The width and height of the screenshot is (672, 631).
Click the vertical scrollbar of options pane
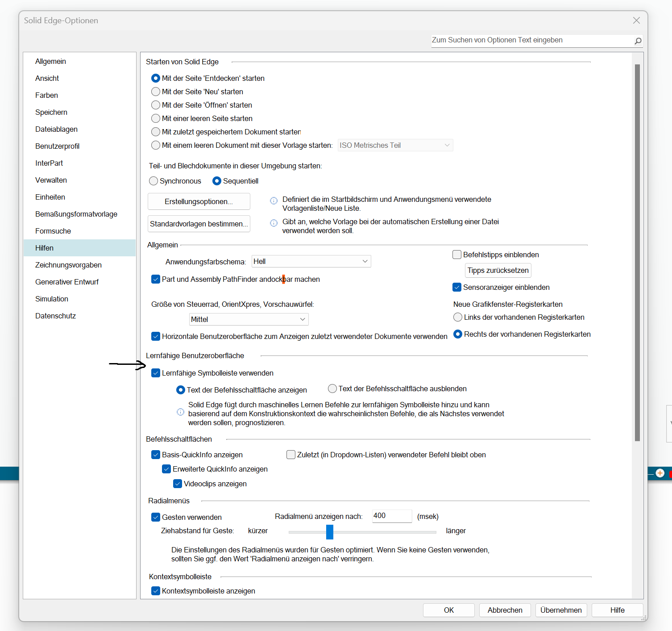[638, 253]
